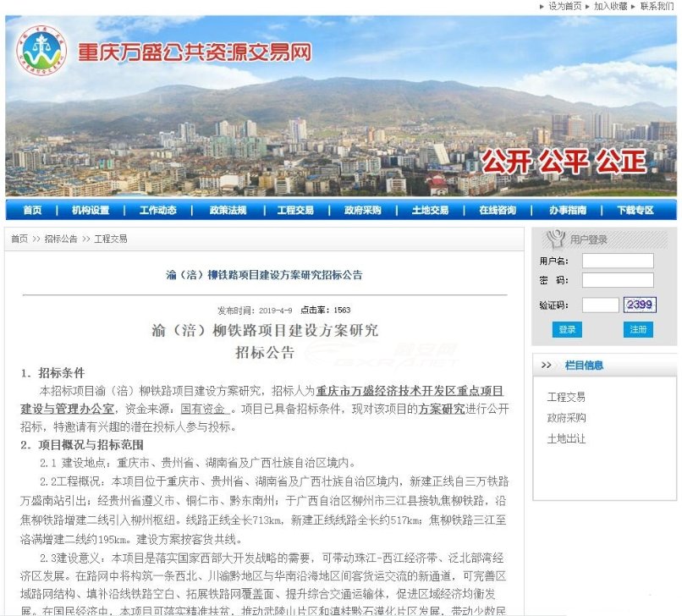Open 土地出让 under 栏目信息
The height and width of the screenshot is (616, 682).
(566, 438)
